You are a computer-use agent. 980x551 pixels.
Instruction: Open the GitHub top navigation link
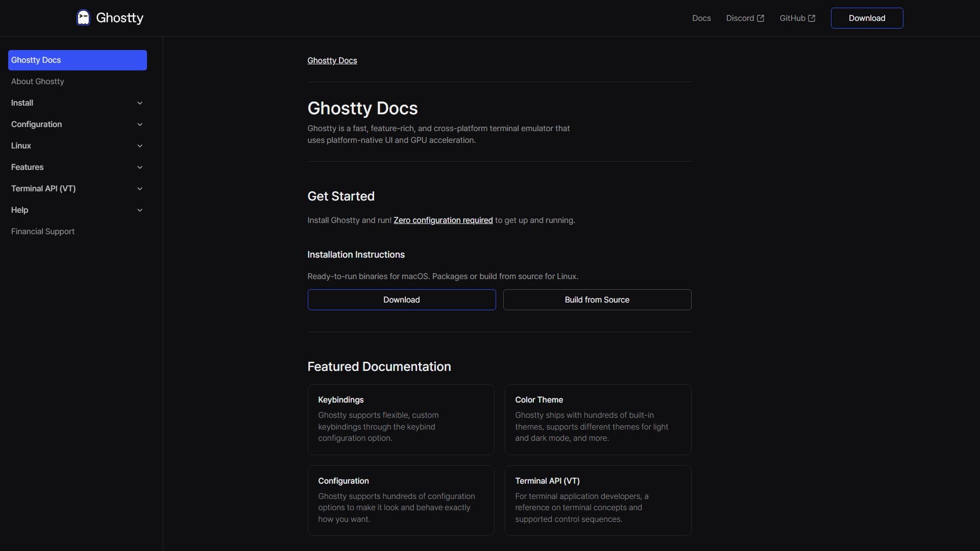coord(797,18)
